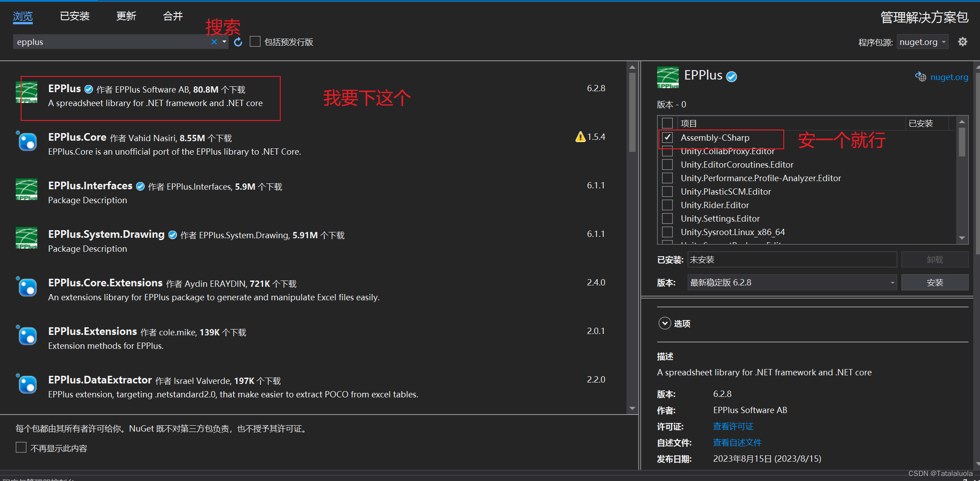This screenshot has width=980, height=481.
Task: Clear the search box with the X icon
Action: [214, 42]
